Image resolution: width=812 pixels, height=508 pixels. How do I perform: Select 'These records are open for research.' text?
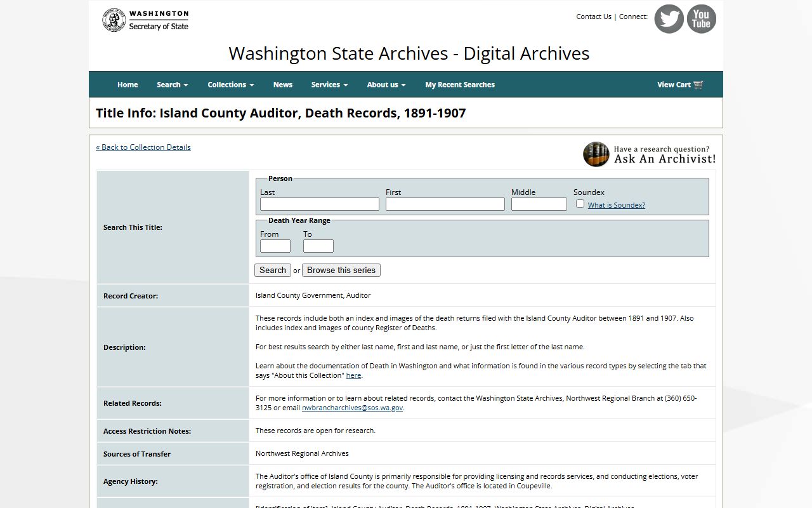315,431
